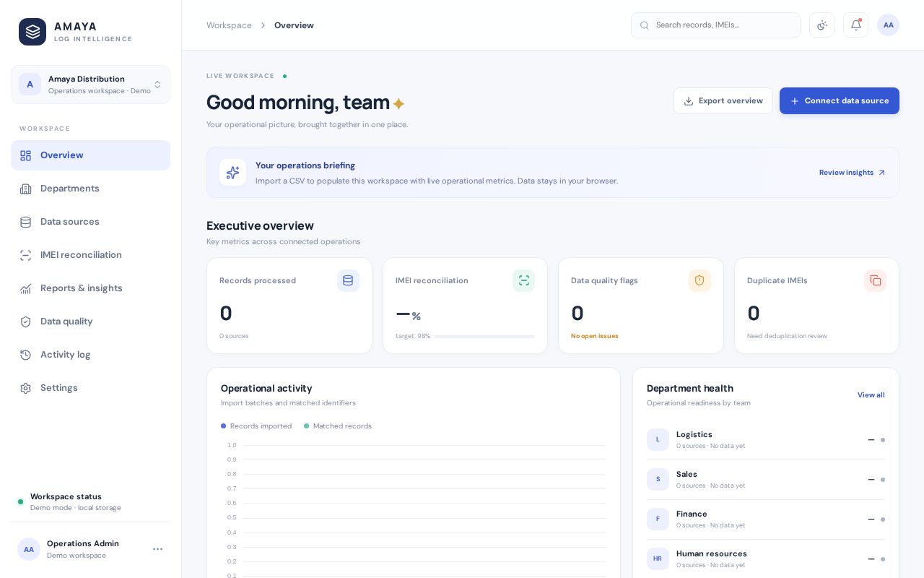Click the Operations Admin AA avatar in sidebar
This screenshot has height=578, width=924.
pos(29,549)
